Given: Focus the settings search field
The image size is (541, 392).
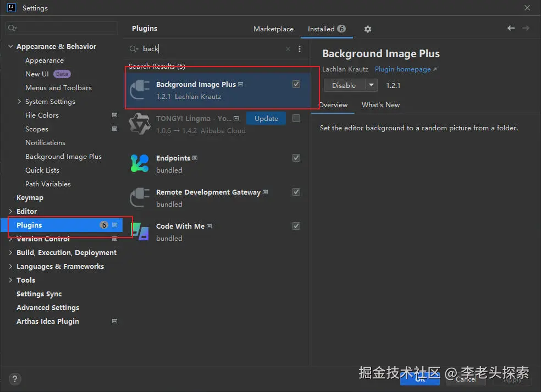Looking at the screenshot, I should [x=62, y=28].
